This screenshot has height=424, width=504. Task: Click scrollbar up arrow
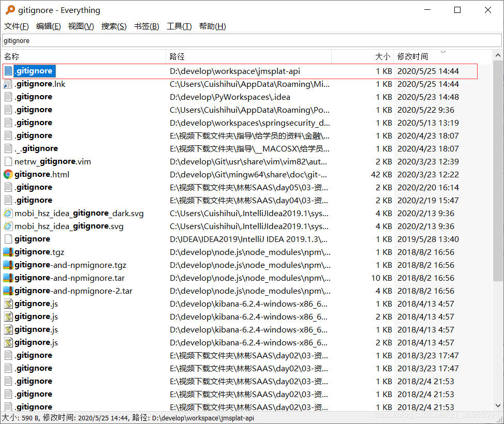point(498,55)
